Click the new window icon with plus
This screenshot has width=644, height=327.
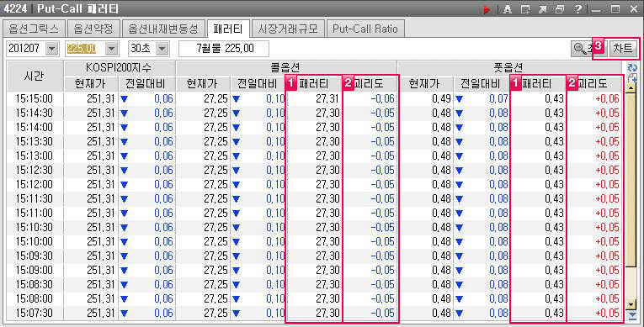(x=525, y=9)
